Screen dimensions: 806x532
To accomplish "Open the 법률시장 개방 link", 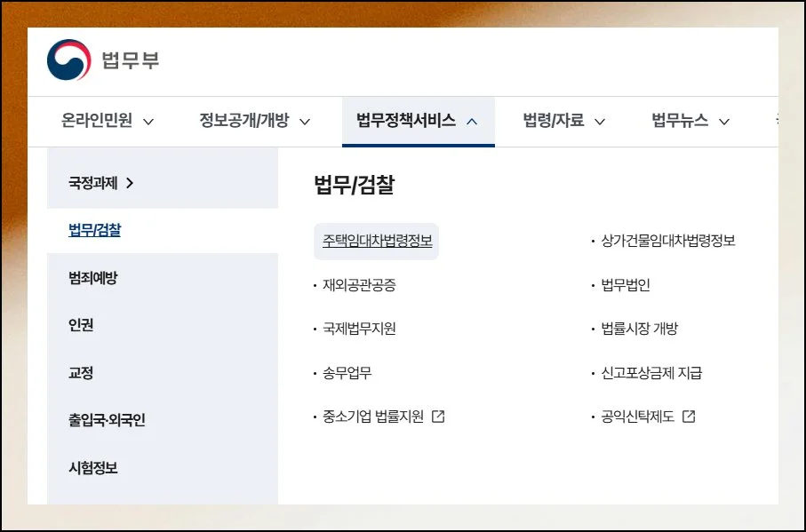I will [639, 329].
